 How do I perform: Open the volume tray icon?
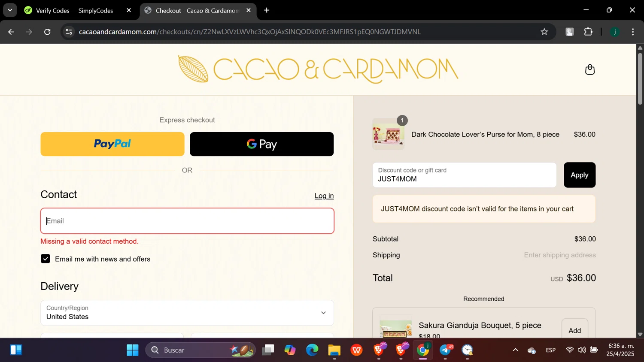click(582, 350)
